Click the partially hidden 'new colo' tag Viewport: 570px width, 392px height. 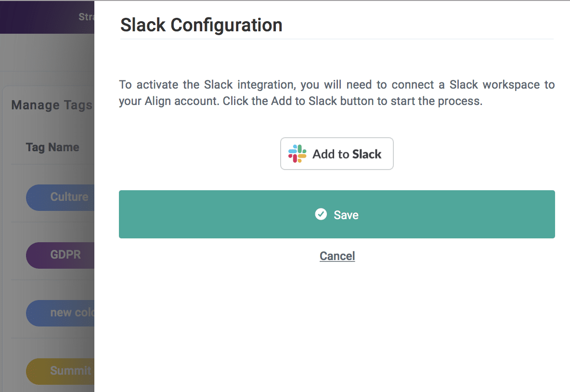60,313
